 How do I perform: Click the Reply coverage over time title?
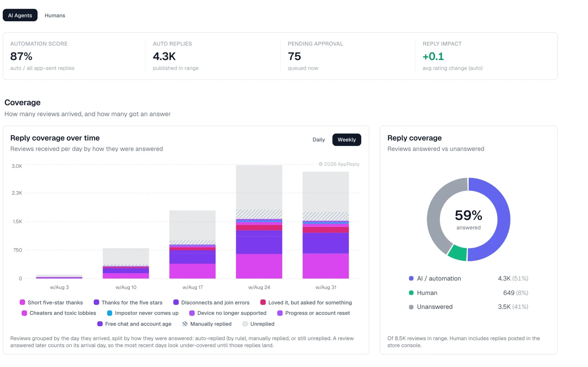(x=55, y=138)
